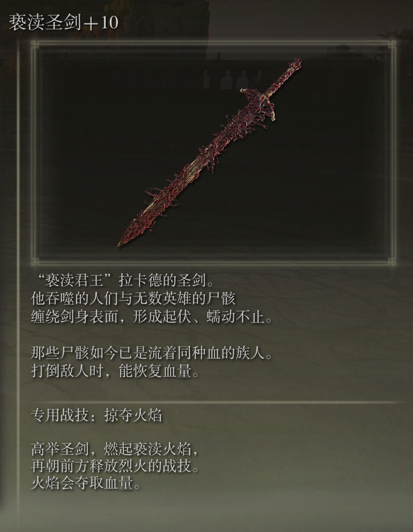Click the top-left frame corner ornament

pyautogui.click(x=34, y=44)
